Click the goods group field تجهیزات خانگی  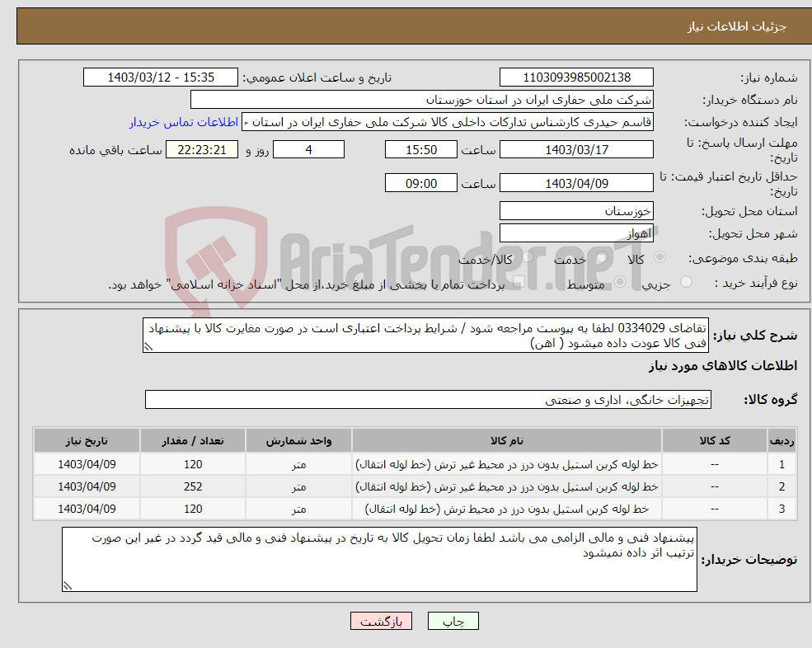click(x=429, y=399)
